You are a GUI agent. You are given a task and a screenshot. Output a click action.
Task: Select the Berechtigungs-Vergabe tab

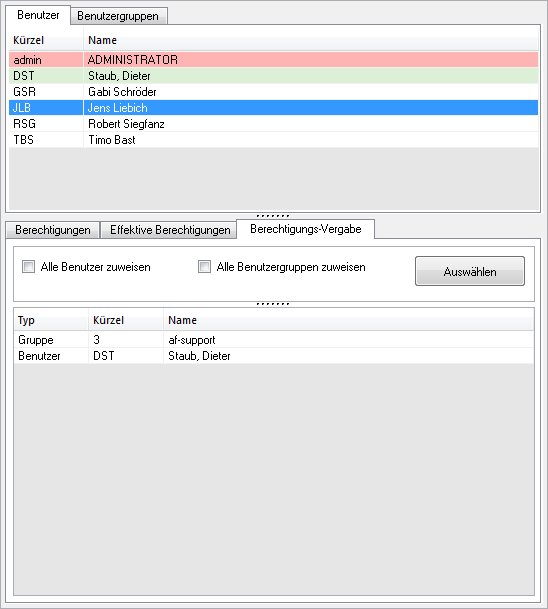(x=306, y=229)
